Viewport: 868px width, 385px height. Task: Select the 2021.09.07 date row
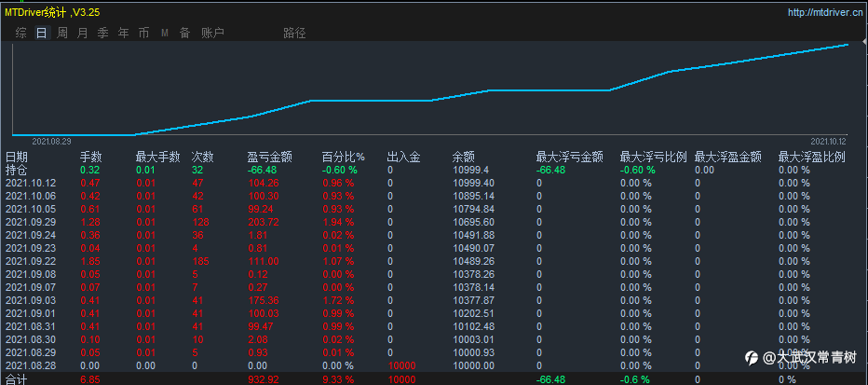tap(434, 287)
